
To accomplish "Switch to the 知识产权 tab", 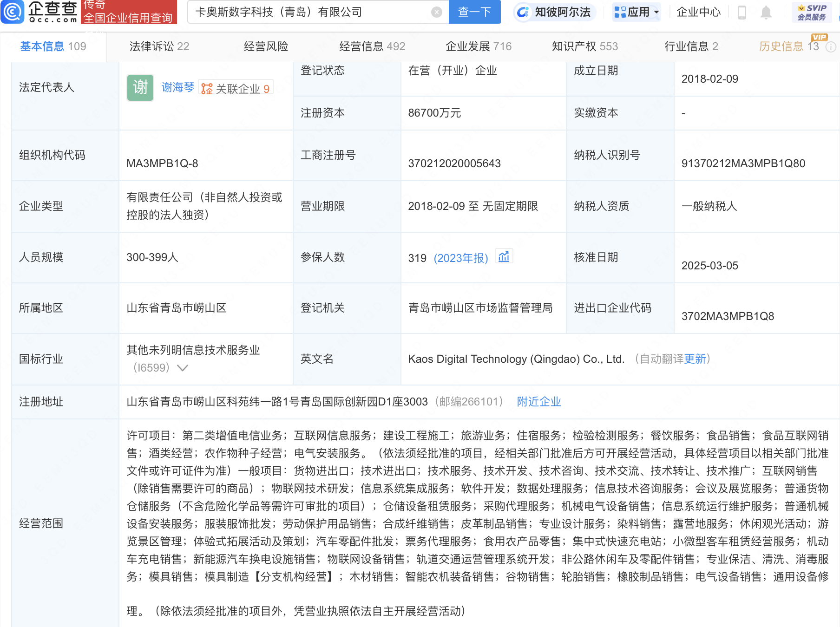I will (585, 46).
